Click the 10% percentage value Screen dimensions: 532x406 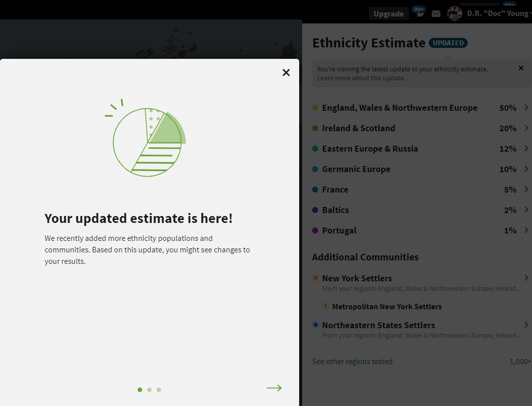(508, 169)
